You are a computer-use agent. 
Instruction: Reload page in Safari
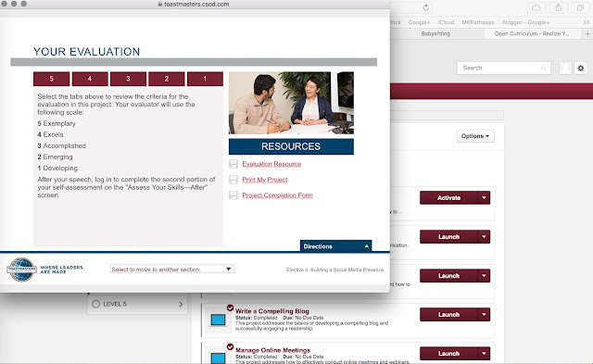[x=426, y=7]
